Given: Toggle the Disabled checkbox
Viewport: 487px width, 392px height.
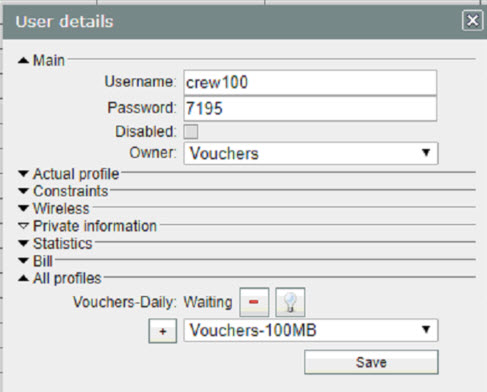Looking at the screenshot, I should pyautogui.click(x=191, y=131).
